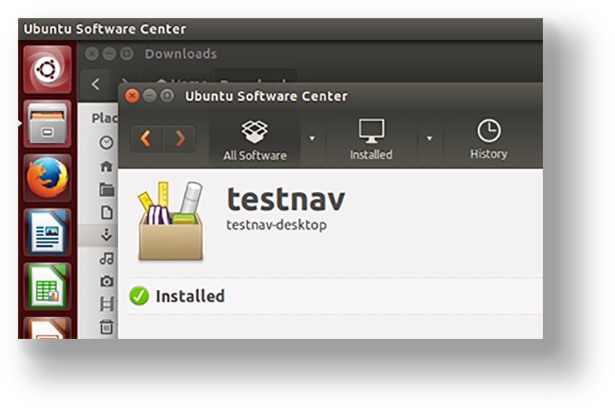Launch LibreOffice Writer from the launcher

47,232
